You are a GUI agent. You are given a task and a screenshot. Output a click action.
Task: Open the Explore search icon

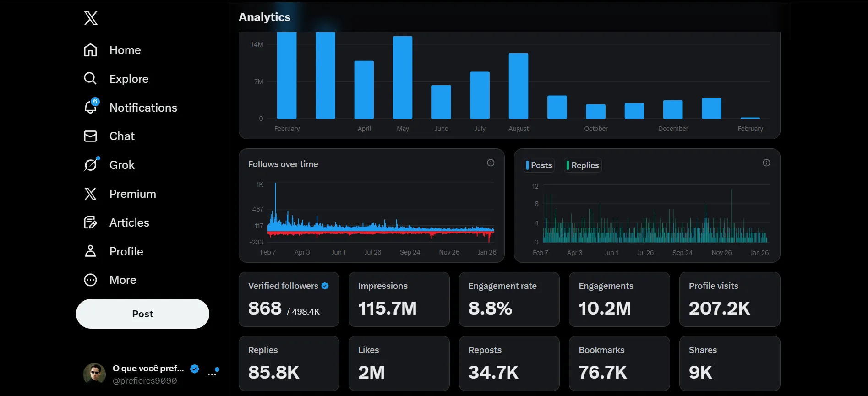90,79
